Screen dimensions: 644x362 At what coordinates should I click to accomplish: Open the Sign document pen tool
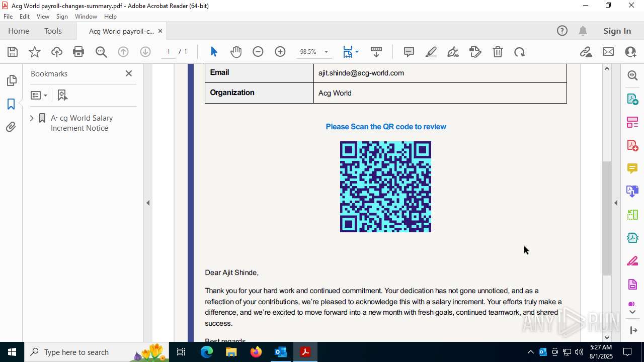tap(453, 52)
